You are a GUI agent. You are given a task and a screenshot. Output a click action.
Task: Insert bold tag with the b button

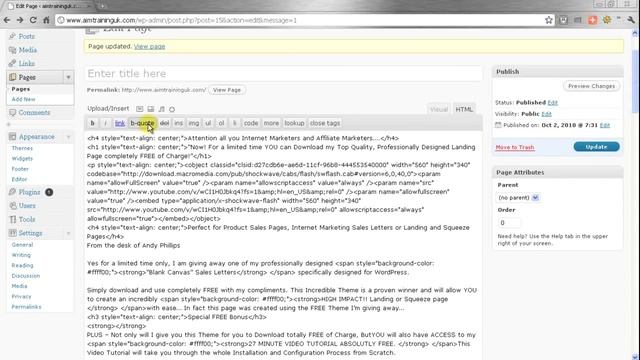[92, 123]
